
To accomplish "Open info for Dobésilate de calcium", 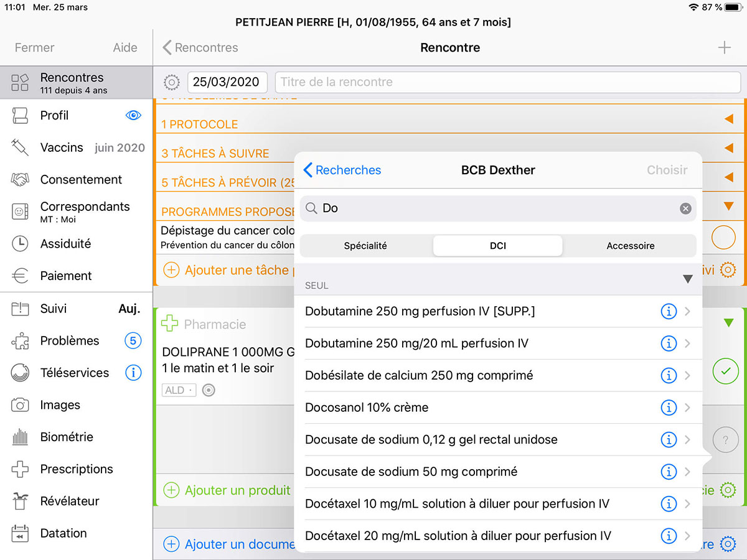I will [x=668, y=375].
